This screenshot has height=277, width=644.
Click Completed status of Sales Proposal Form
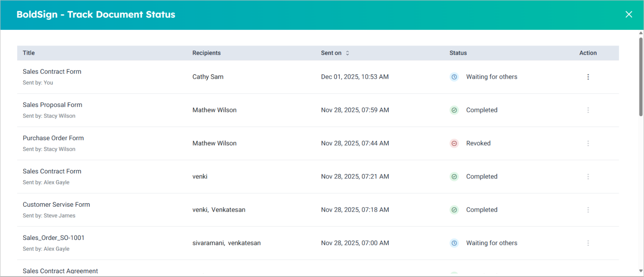pyautogui.click(x=482, y=110)
